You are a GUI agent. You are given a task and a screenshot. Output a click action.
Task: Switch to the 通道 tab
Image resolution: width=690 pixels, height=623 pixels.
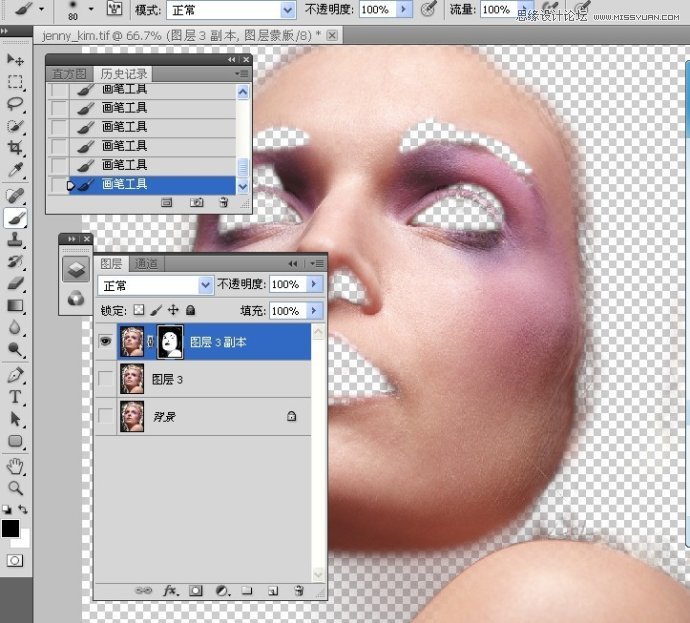point(146,264)
